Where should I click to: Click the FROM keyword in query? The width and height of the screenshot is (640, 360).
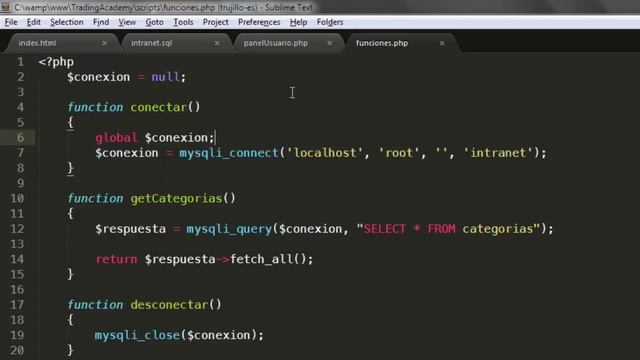[441, 229]
